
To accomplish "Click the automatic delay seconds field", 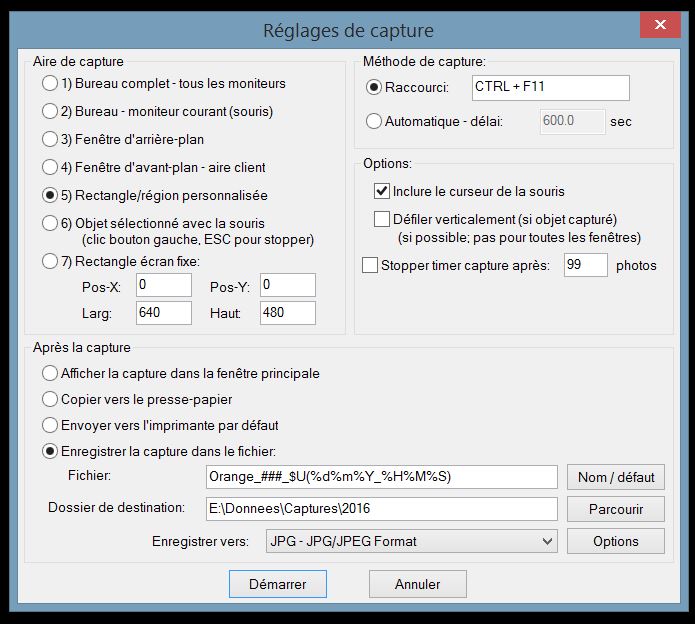I will click(572, 121).
